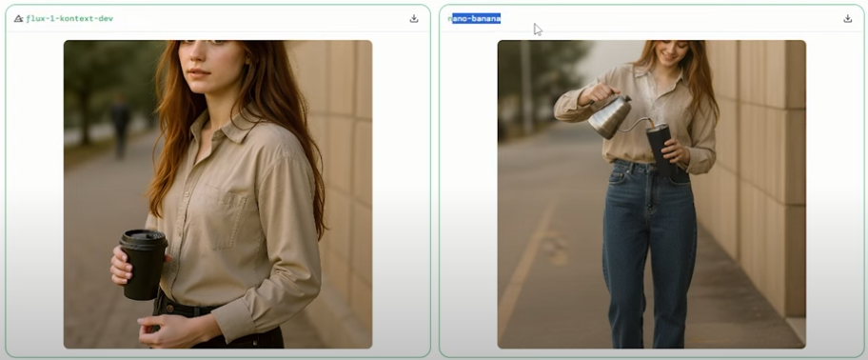Click the flux-1-kontext-dev model name
This screenshot has width=868, height=360.
pos(69,18)
